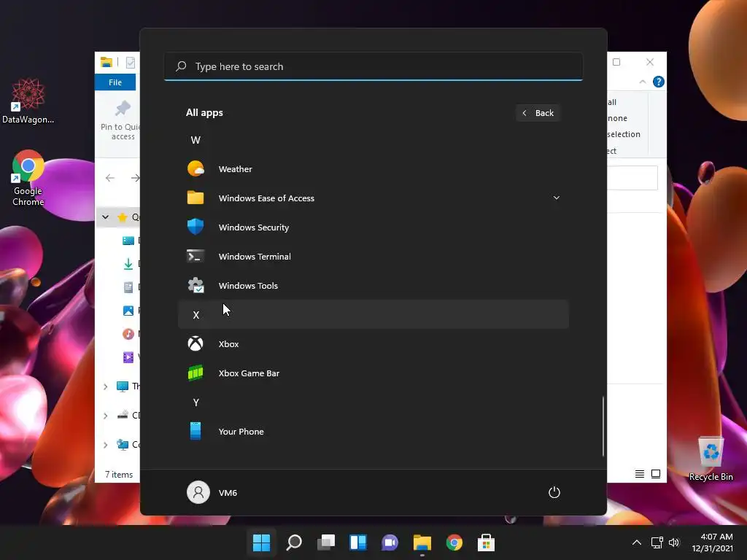Image resolution: width=747 pixels, height=560 pixels.
Task: Launch Windows Security shield icon
Action: point(196,227)
